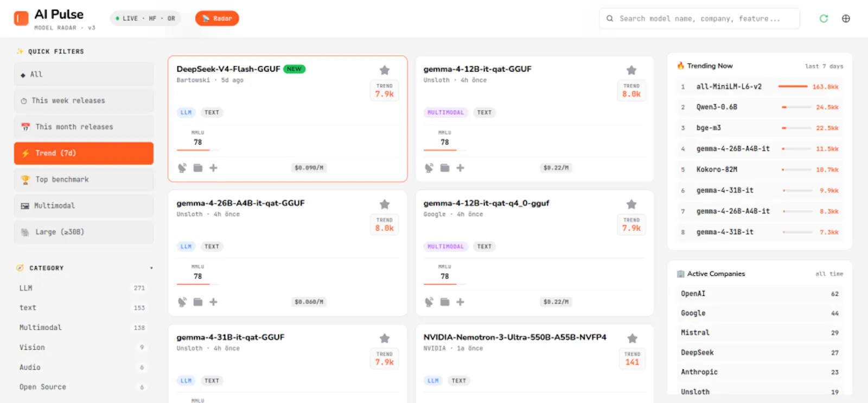This screenshot has width=868, height=403.
Task: Click folder icon on DeepSeek-V4-Flash-GGUF card
Action: pos(198,168)
